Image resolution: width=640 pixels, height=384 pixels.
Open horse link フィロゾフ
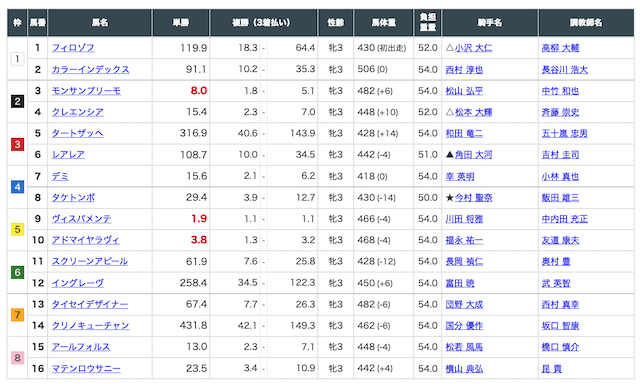[x=73, y=48]
